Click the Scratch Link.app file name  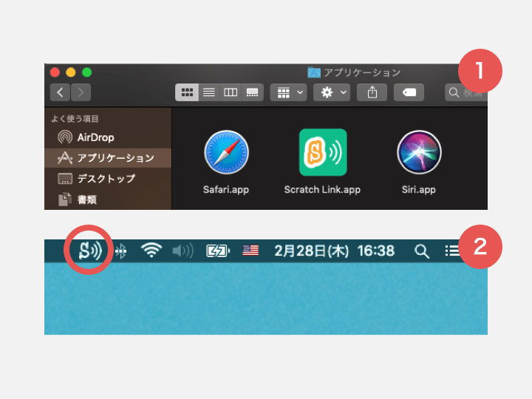[322, 189]
